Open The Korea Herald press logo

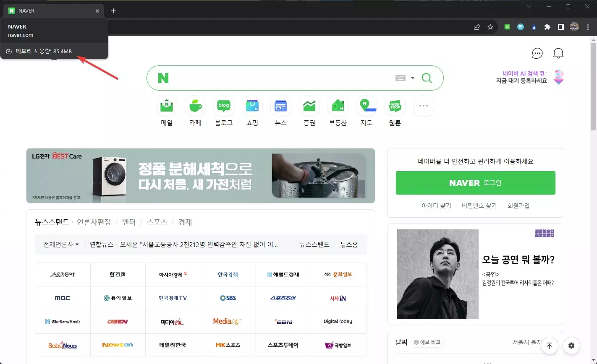click(x=63, y=322)
